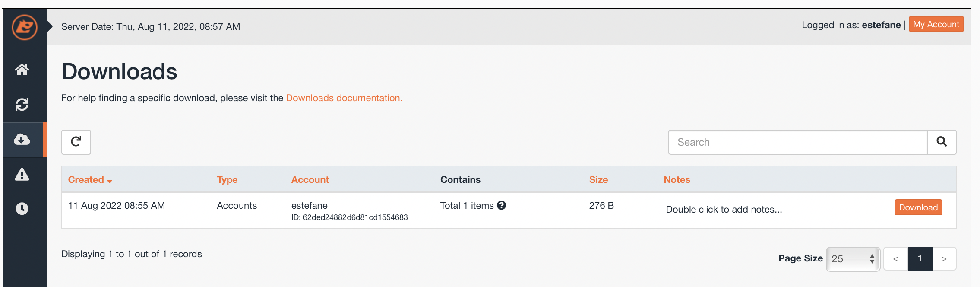The width and height of the screenshot is (980, 287).
Task: Show help for Total 1 items
Action: pyautogui.click(x=501, y=205)
